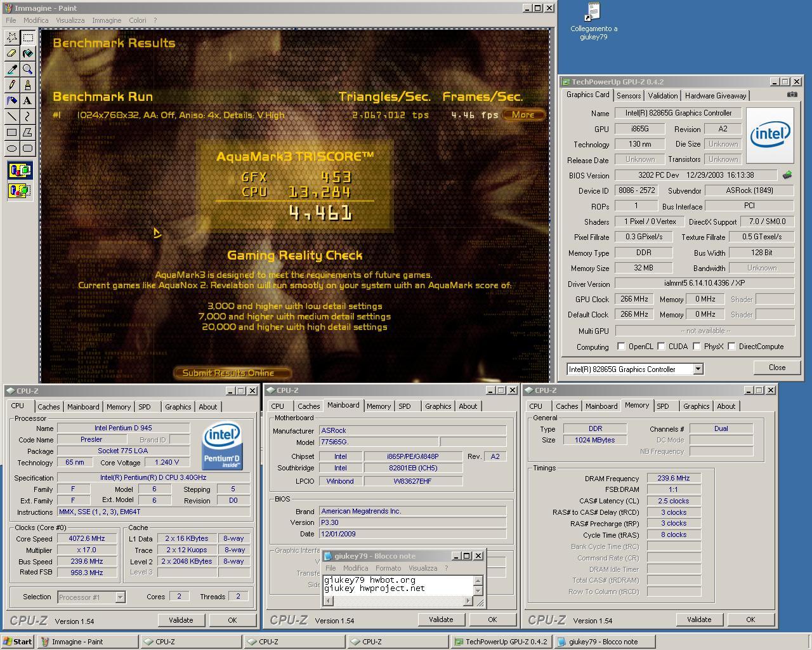Choose the opaque selection option in Paint
This screenshot has height=650, width=812.
[20, 170]
